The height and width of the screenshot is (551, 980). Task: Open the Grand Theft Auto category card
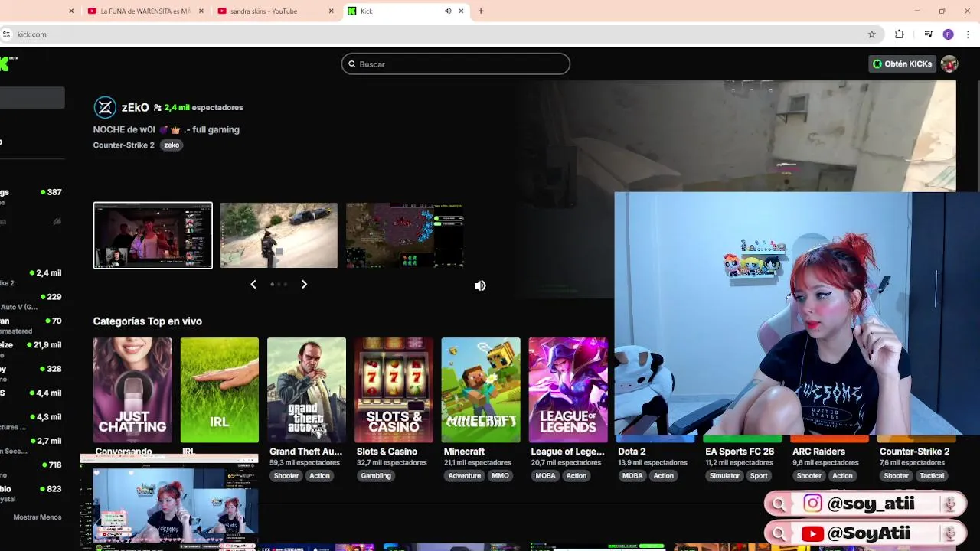306,390
